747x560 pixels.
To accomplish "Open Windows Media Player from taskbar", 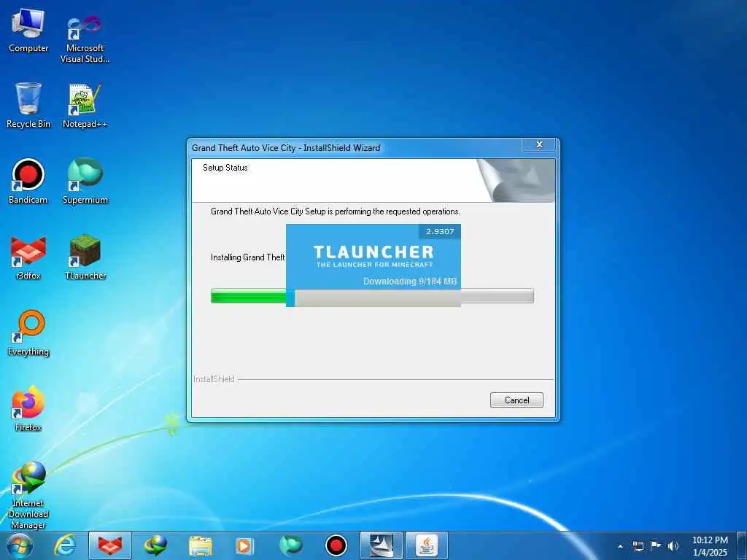I will (x=245, y=545).
